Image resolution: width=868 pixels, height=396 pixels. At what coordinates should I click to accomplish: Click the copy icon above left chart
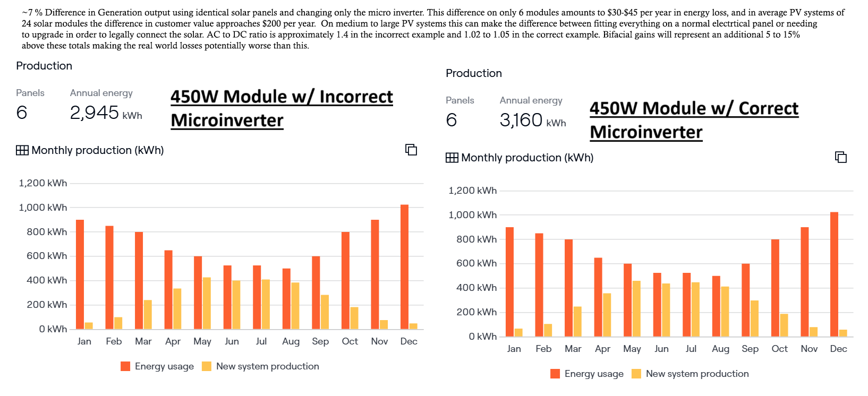pos(411,150)
